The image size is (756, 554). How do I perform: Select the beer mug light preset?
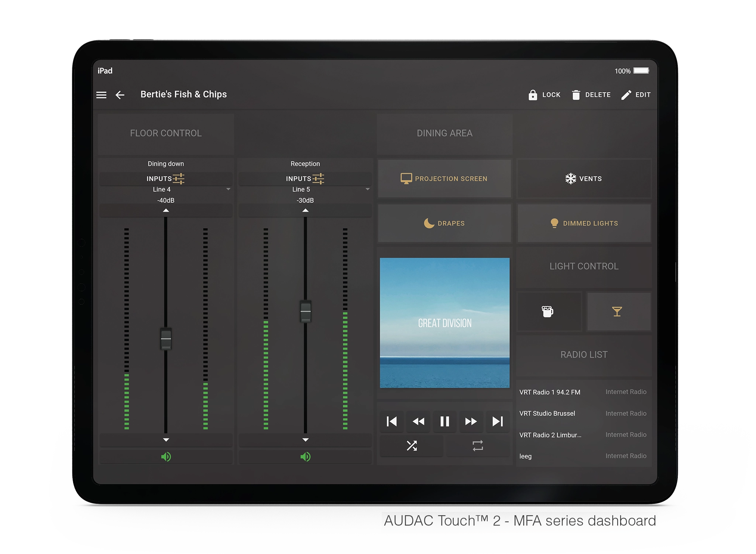click(x=547, y=312)
